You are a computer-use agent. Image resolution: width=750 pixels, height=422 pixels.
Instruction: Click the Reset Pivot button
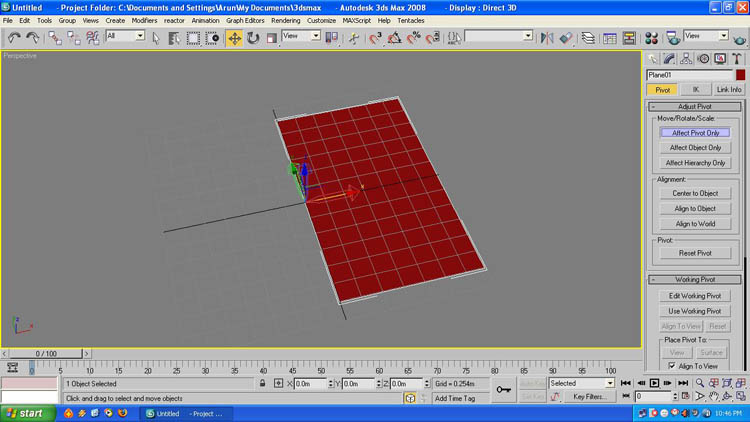(695, 253)
